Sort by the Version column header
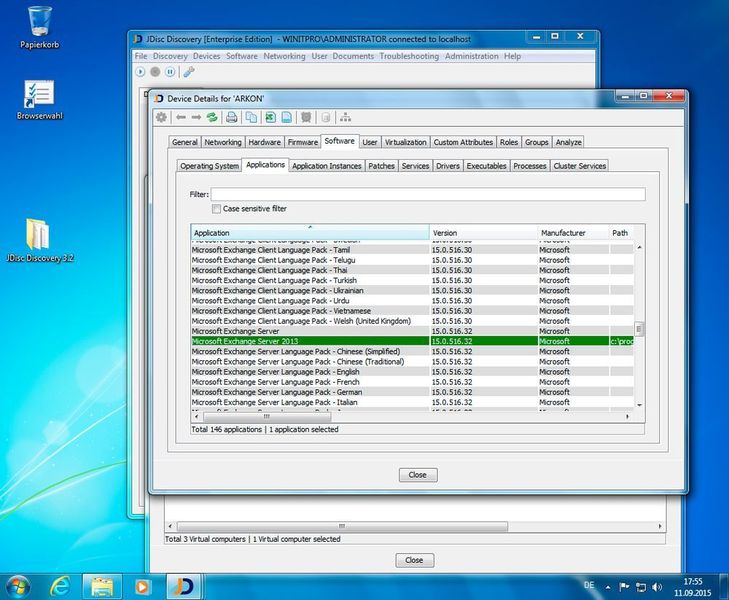Image resolution: width=729 pixels, height=600 pixels. (484, 232)
